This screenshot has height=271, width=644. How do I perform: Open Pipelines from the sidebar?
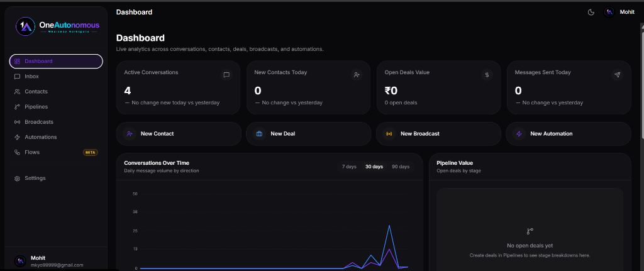point(56,107)
